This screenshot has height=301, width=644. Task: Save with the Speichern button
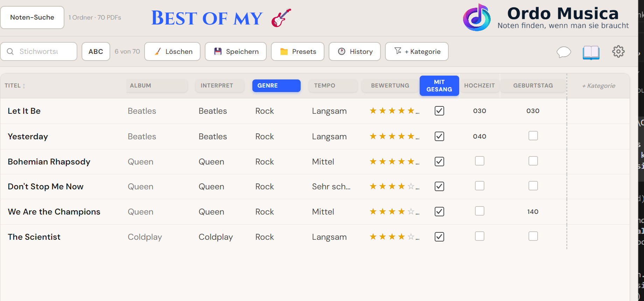point(236,51)
